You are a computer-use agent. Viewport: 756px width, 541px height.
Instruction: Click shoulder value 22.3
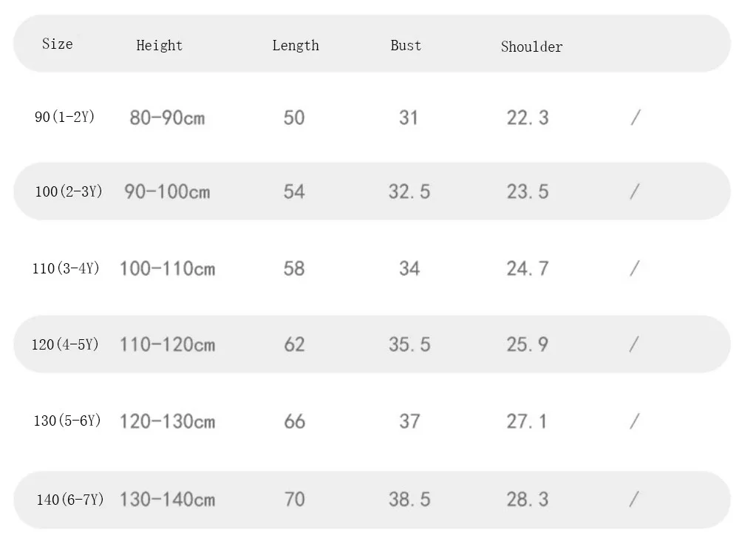point(528,118)
